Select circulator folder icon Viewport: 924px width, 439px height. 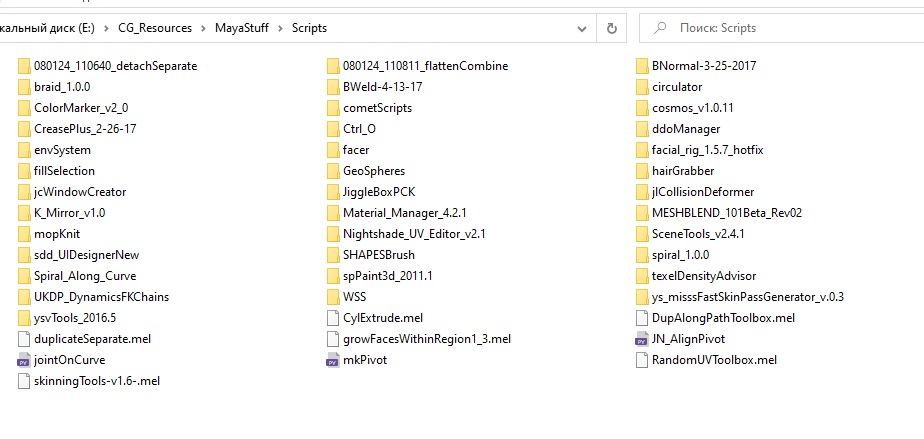pos(642,87)
